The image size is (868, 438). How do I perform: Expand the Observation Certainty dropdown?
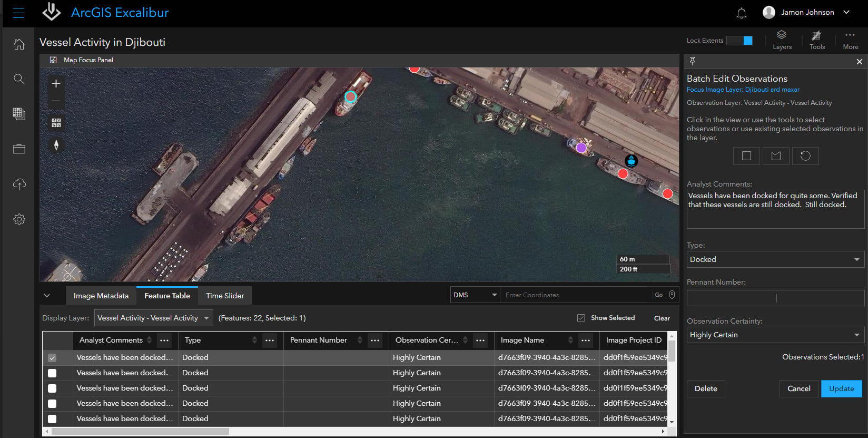click(775, 335)
